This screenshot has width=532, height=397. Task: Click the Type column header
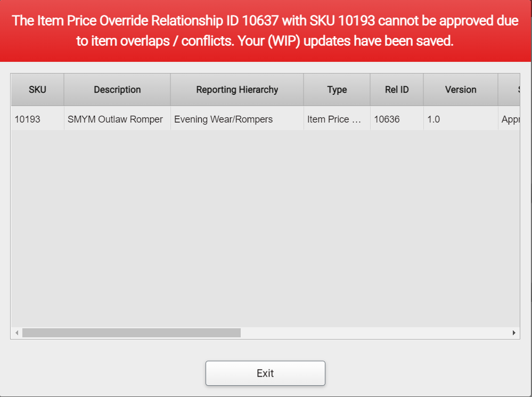click(337, 90)
